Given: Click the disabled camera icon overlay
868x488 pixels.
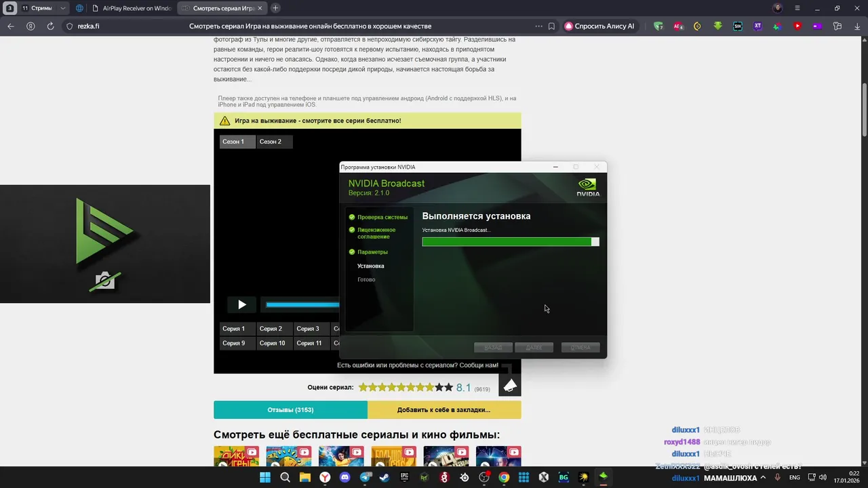Looking at the screenshot, I should point(104,281).
